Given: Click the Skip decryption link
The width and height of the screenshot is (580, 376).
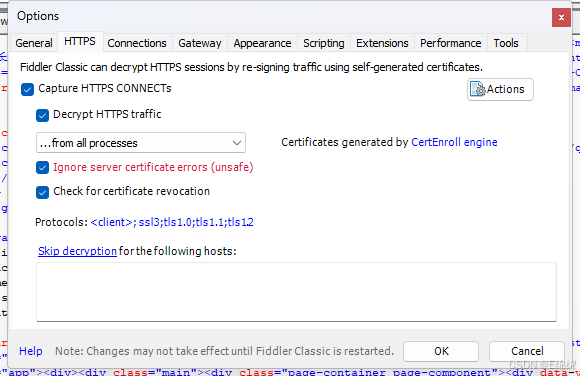Looking at the screenshot, I should (77, 251).
